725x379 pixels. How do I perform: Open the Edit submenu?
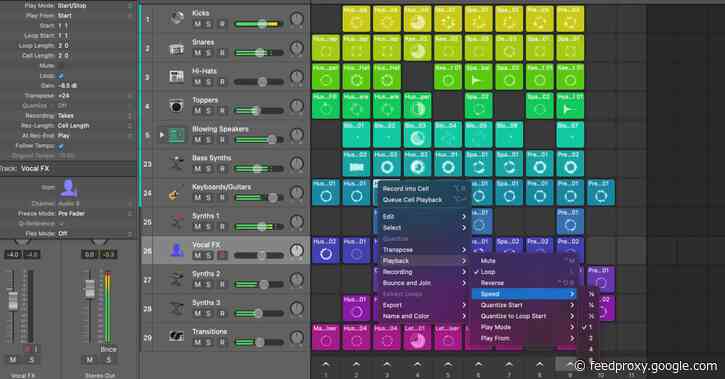(x=424, y=216)
